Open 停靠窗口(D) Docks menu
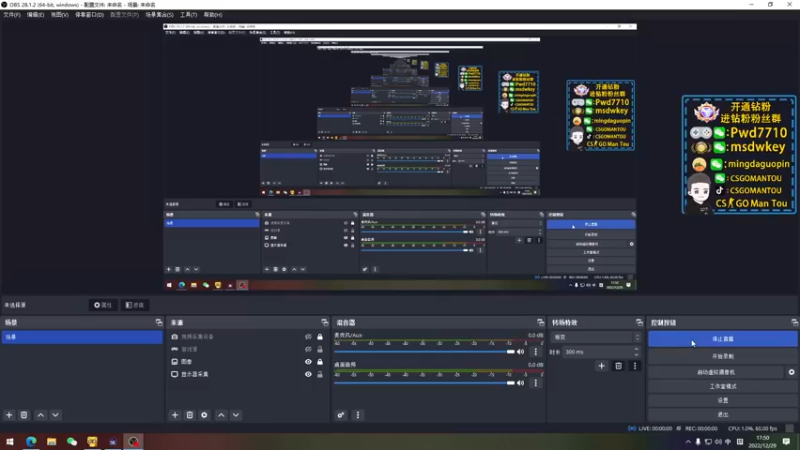Image resolution: width=800 pixels, height=450 pixels. [89, 15]
